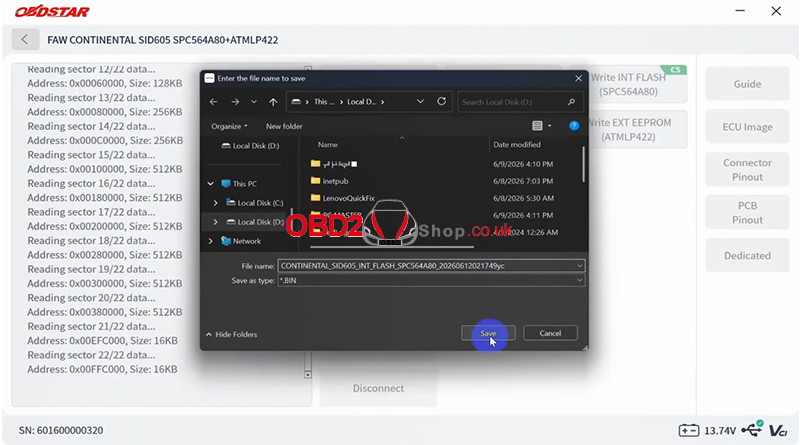Open the address path history dropdown

(420, 102)
